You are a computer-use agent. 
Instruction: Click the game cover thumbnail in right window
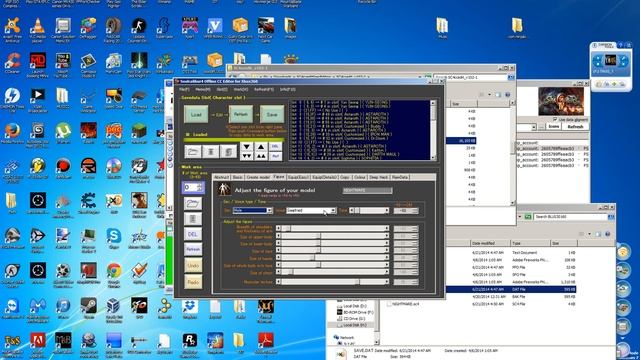(x=561, y=102)
